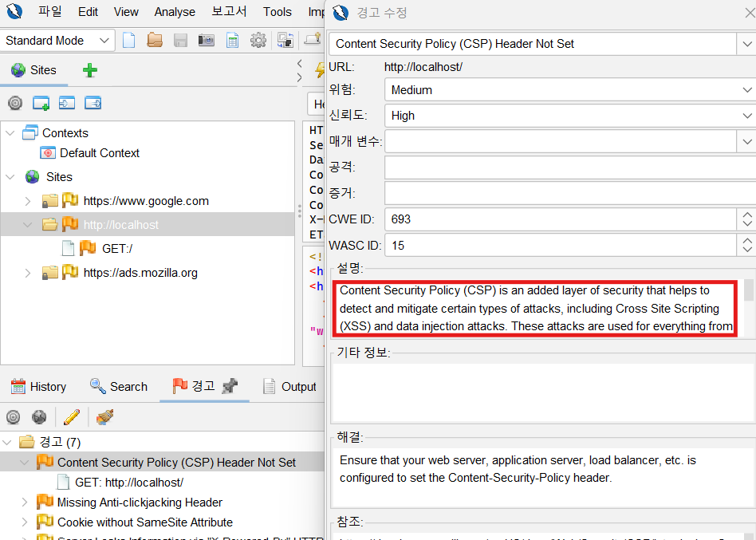Click the New Context icon
Image resolution: width=756 pixels, height=540 pixels.
coord(41,103)
